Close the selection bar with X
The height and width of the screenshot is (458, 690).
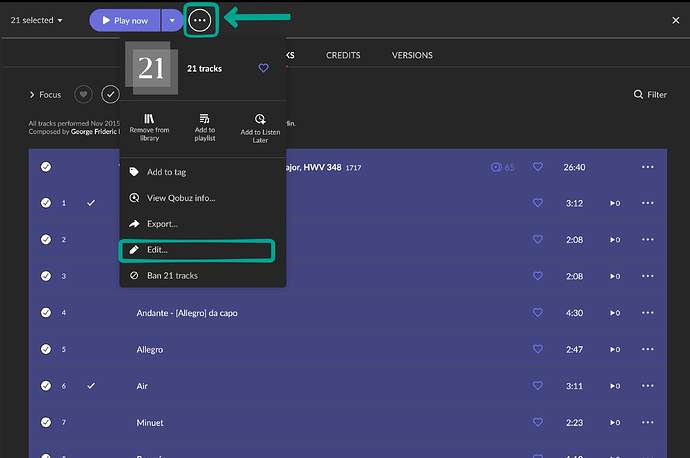[670, 20]
